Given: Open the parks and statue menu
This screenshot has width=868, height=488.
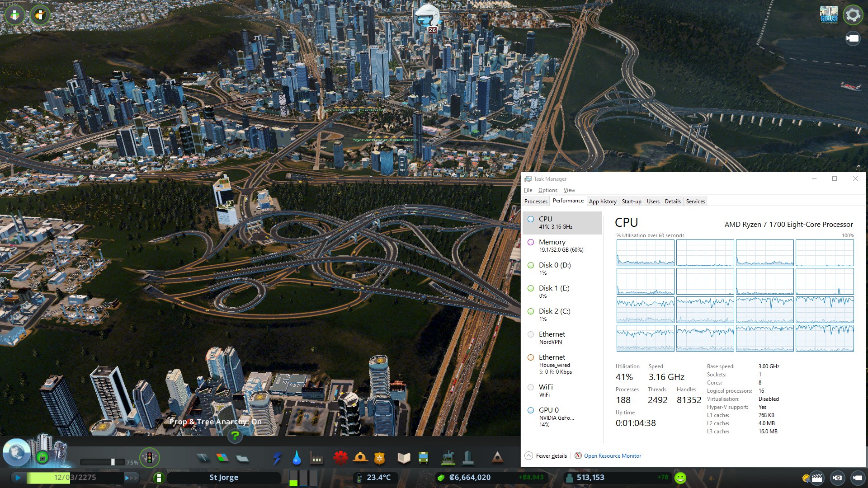Looking at the screenshot, I should [448, 458].
